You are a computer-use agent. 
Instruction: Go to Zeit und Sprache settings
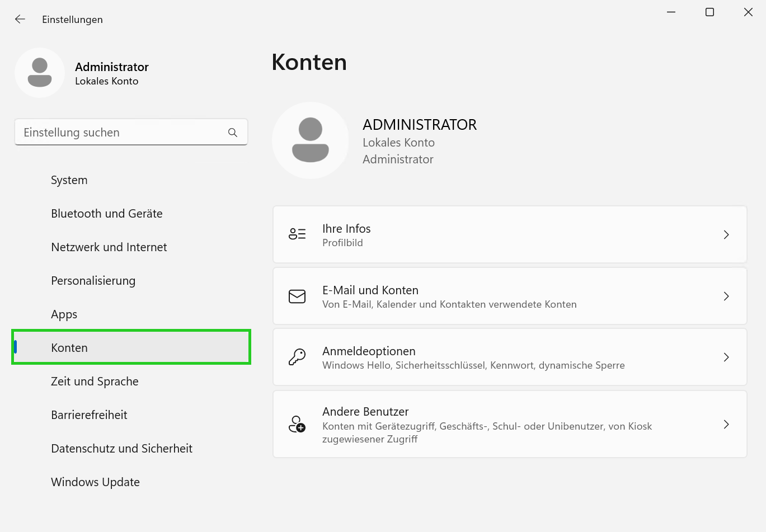point(95,381)
